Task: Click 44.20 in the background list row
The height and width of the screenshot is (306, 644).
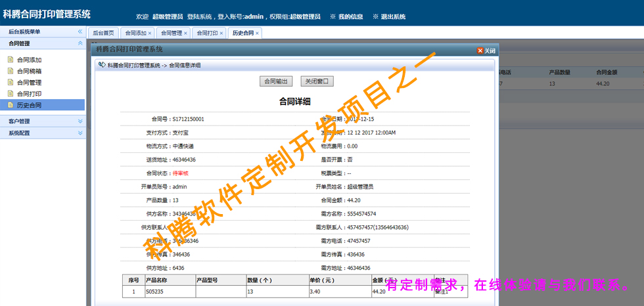Action: coord(603,83)
